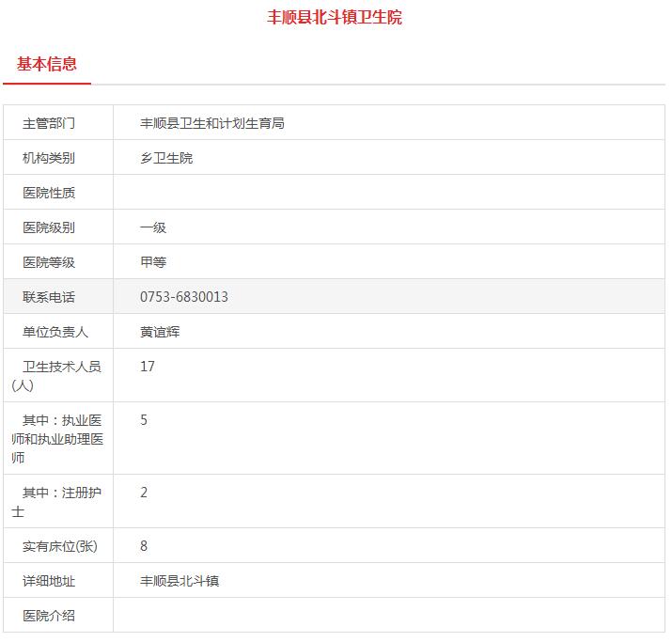Select the 一级 value
This screenshot has width=672, height=642.
(x=153, y=227)
